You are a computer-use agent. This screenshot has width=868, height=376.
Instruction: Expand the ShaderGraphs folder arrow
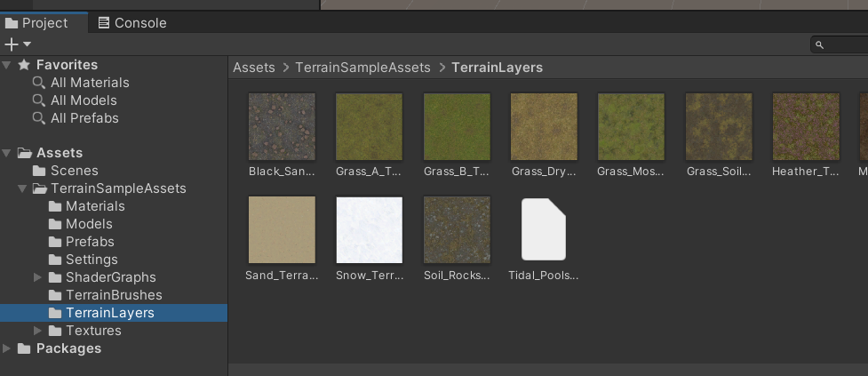pyautogui.click(x=37, y=276)
